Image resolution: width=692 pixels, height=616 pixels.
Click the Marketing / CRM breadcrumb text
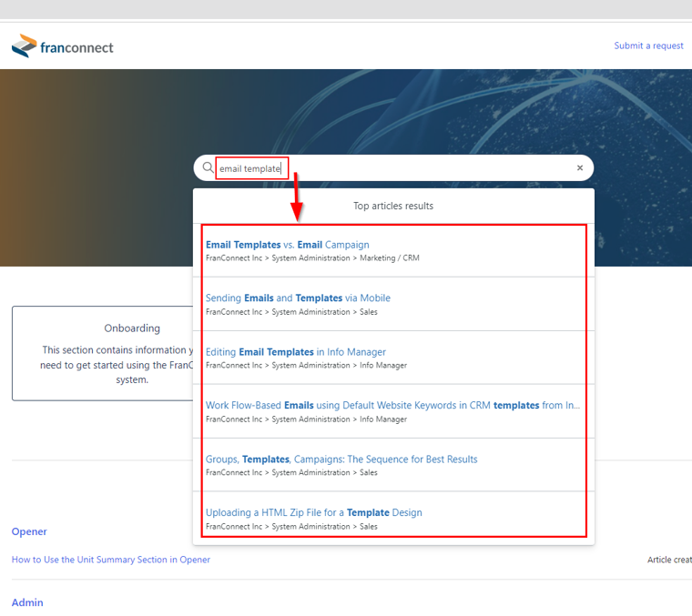click(390, 258)
